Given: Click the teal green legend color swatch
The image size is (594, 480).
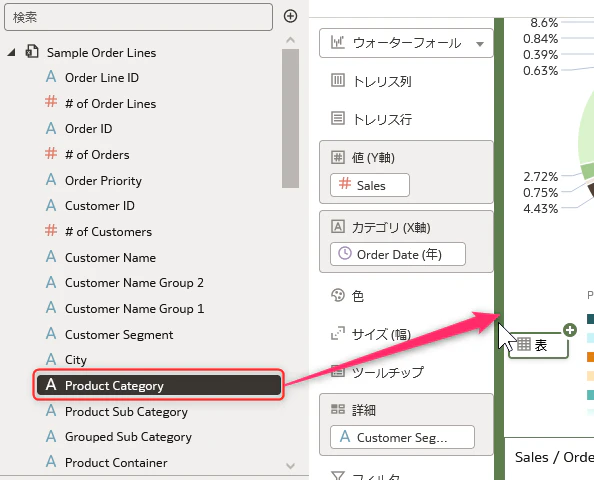Looking at the screenshot, I should click(x=591, y=395).
